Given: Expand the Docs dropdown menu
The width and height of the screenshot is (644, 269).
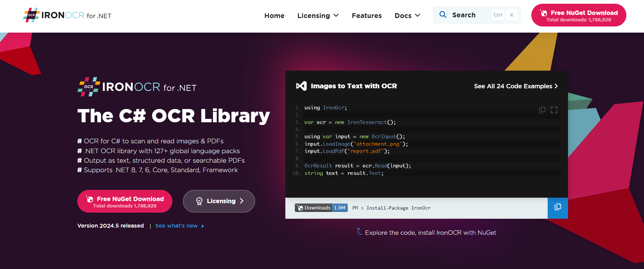Looking at the screenshot, I should 407,16.
